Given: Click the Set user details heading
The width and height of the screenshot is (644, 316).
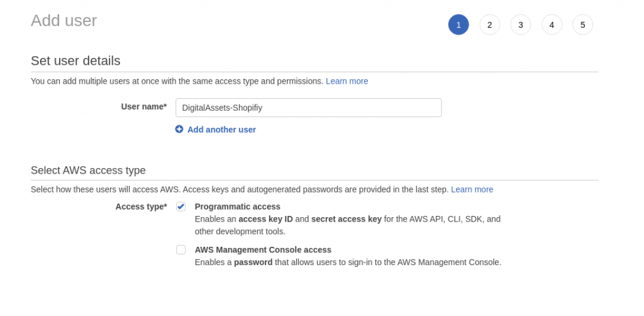Looking at the screenshot, I should (x=75, y=61).
